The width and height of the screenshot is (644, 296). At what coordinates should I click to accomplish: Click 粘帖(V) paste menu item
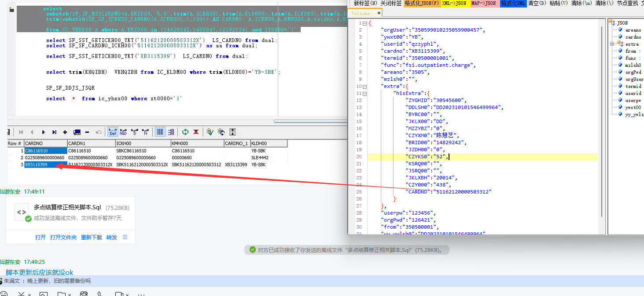click(559, 3)
